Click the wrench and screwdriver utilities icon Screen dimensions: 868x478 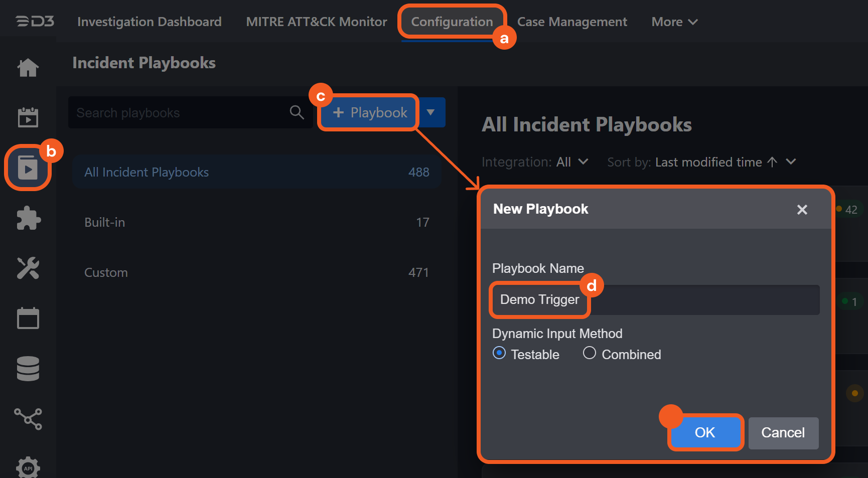click(x=28, y=268)
